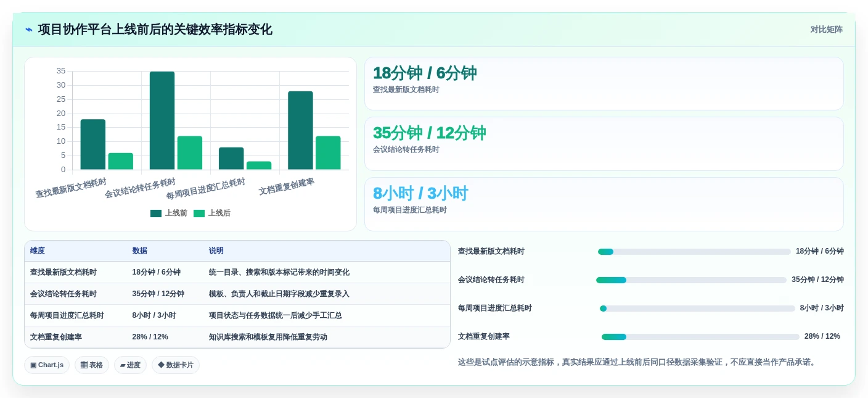Click the 上线后 bar for 查找最新版文档耗时

(121, 161)
